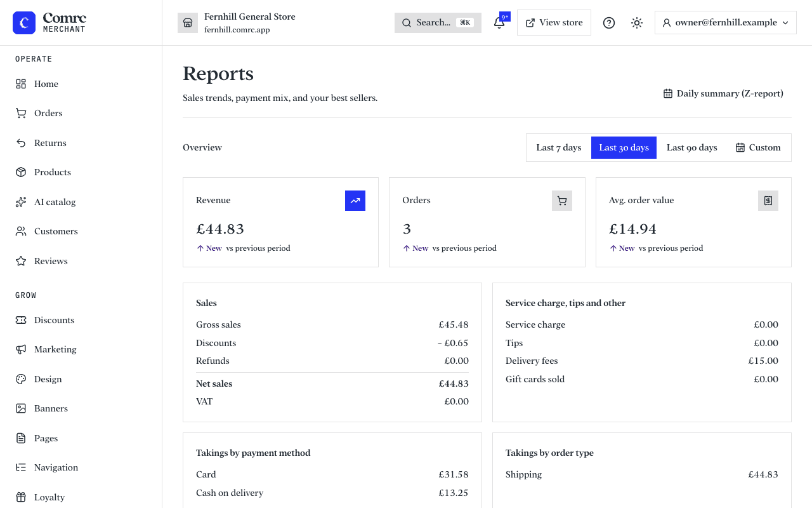Click Delivery fees amount £15.00
This screenshot has width=812, height=508.
click(x=763, y=361)
